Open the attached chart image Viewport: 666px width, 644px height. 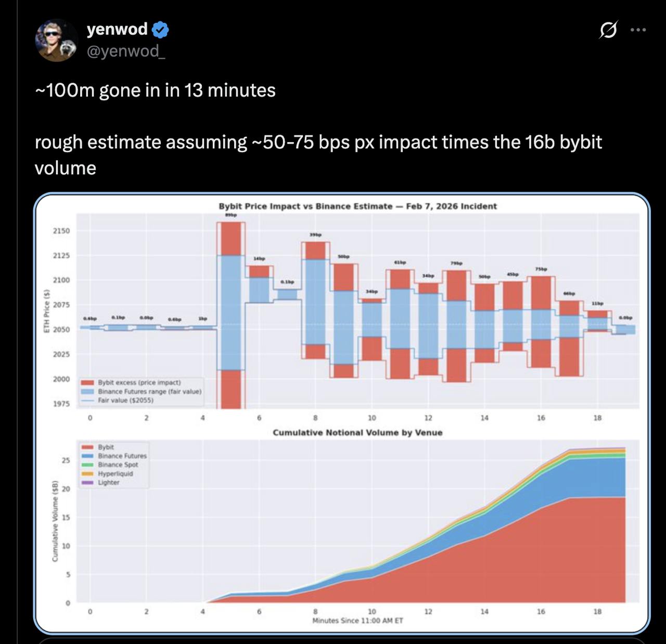coord(342,414)
